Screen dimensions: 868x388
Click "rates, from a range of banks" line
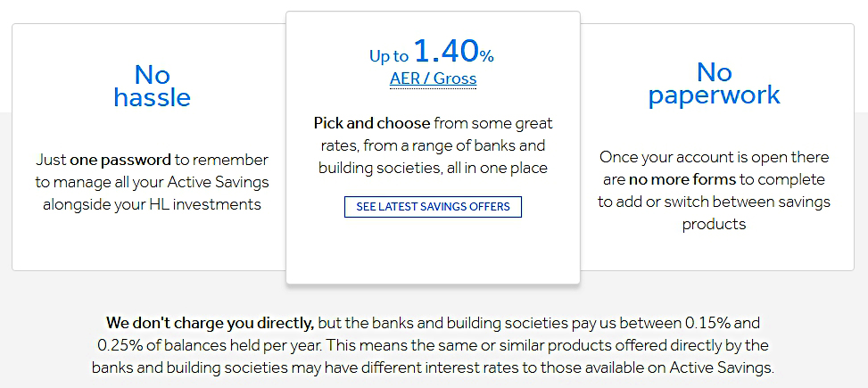[x=433, y=145]
